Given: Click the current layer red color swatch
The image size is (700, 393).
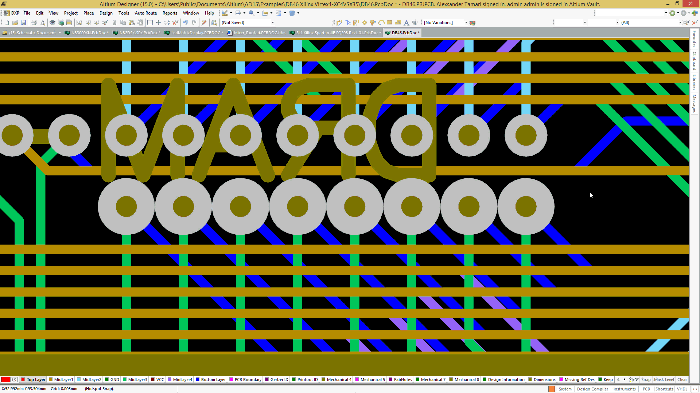Looking at the screenshot, I should pos(5,380).
